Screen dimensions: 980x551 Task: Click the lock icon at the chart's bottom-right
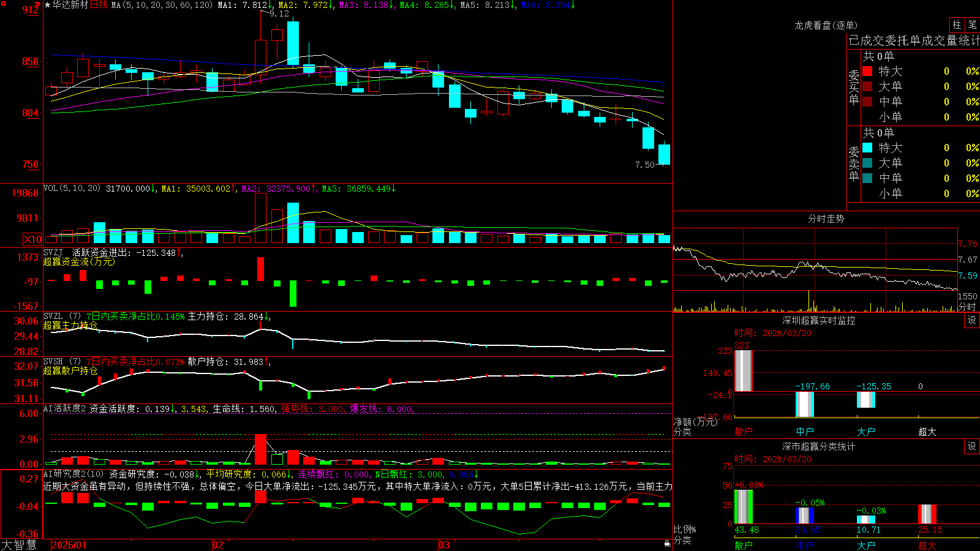click(x=667, y=543)
